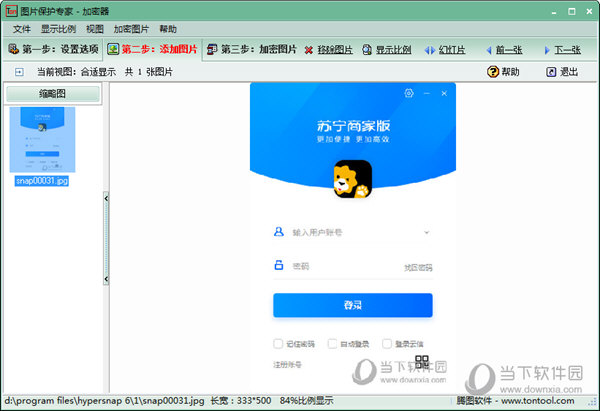Screen dimensions: 600x411
Task: Click 移除图片 link
Action: [x=335, y=50]
